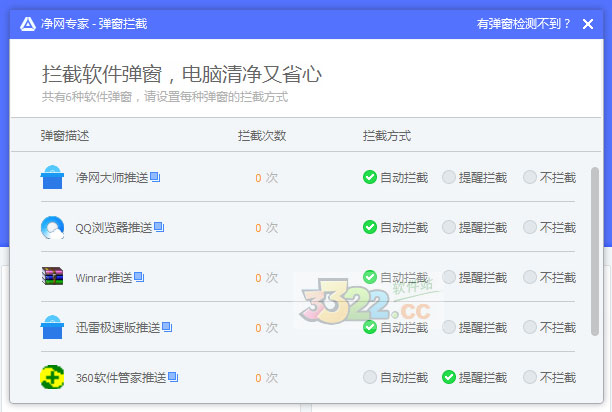Click the 0 次 count for Winrar推送
The height and width of the screenshot is (412, 612).
[267, 278]
